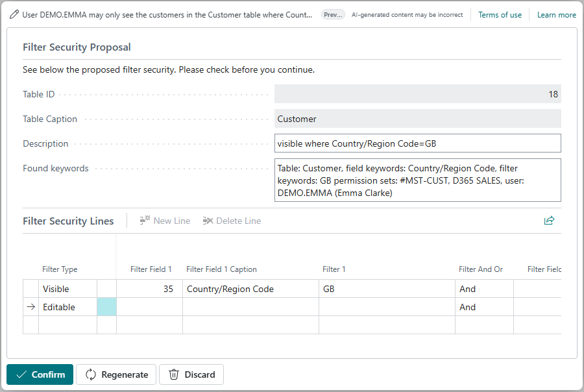This screenshot has height=392, width=584.
Task: Click the user prompt text at top
Action: point(167,15)
